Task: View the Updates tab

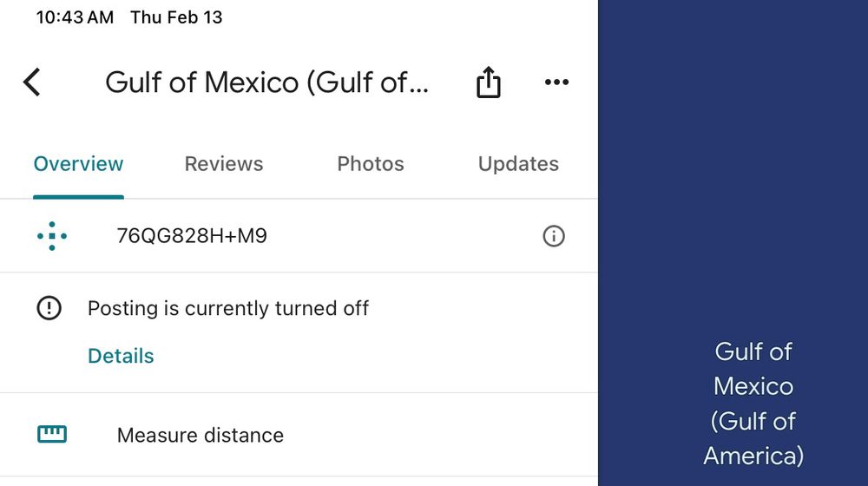Action: pos(518,164)
